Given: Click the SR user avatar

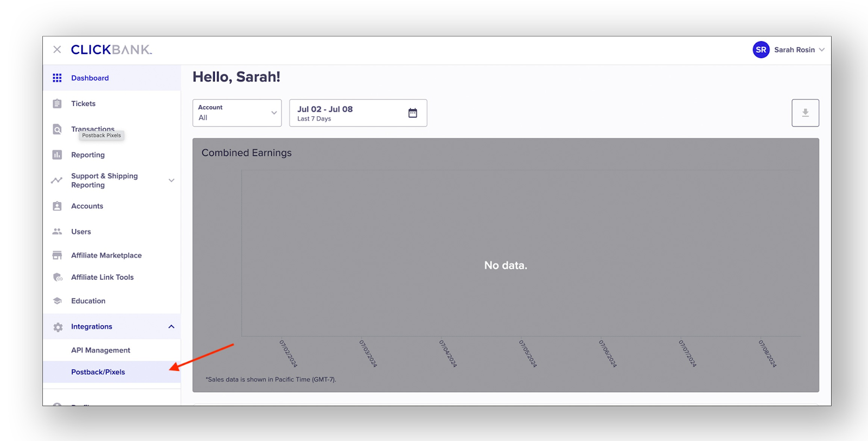Looking at the screenshot, I should 761,49.
